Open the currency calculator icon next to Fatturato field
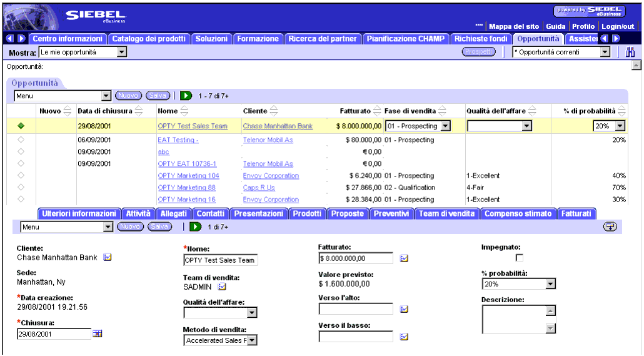644x356 pixels. click(x=404, y=258)
